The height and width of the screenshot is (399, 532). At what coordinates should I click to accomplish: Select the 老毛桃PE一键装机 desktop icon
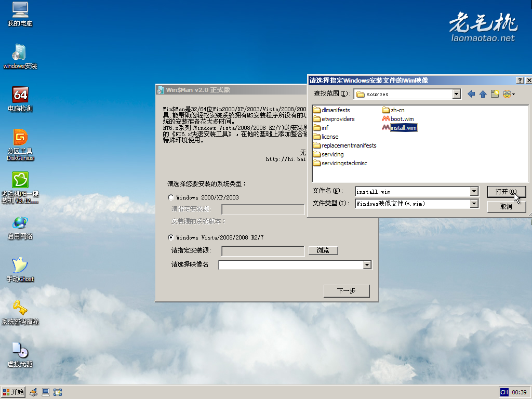20,188
